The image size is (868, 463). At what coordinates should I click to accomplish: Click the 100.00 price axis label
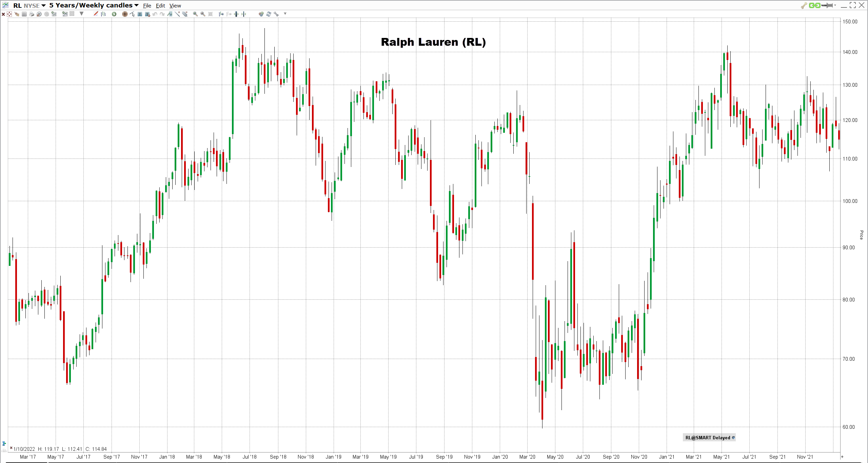point(850,201)
